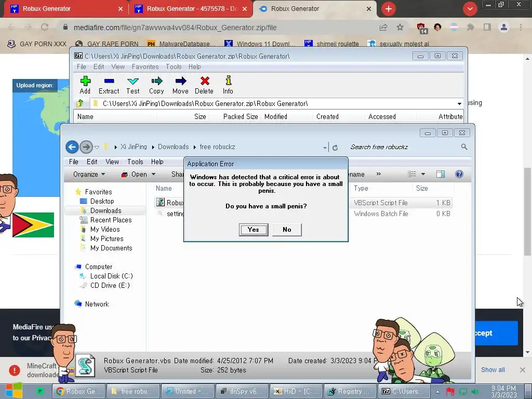Click the Test icon in 7-Zip
This screenshot has height=399, width=532.
[132, 81]
